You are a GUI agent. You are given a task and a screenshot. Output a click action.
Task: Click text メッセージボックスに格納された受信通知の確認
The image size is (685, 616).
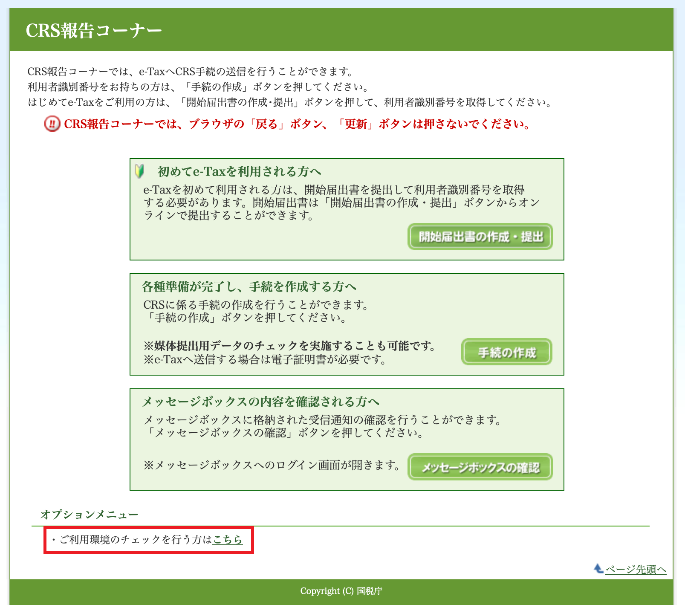(x=323, y=420)
